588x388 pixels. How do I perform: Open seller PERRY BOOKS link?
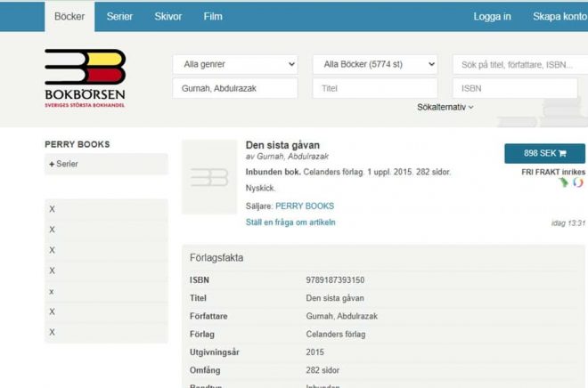tap(305, 206)
